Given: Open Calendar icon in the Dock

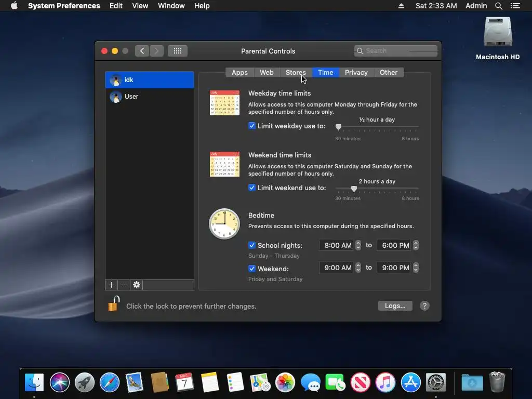Looking at the screenshot, I should (x=184, y=382).
